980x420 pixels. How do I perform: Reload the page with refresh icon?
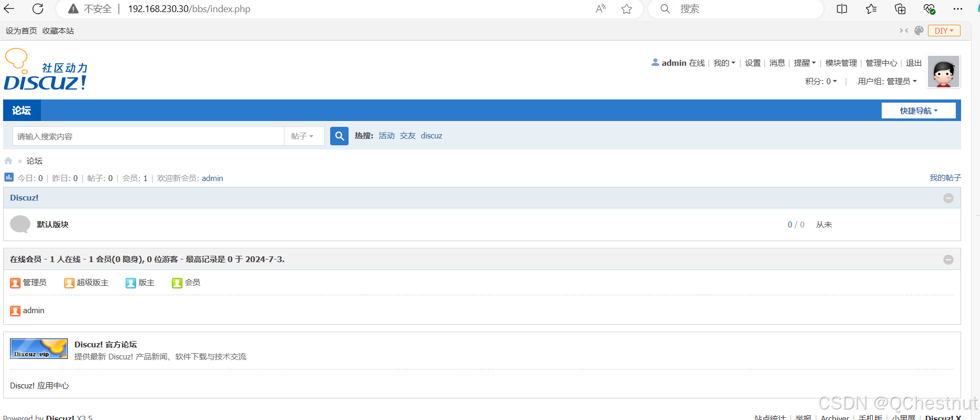coord(38,8)
